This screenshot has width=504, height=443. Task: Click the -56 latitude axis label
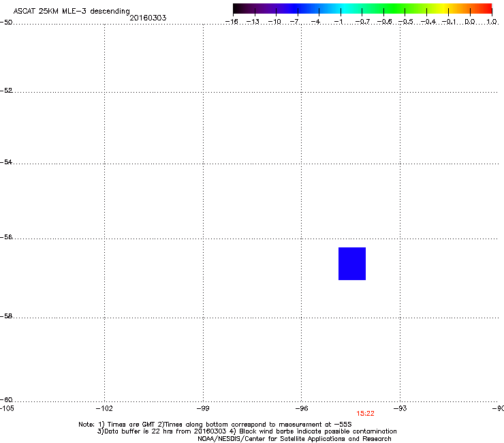(6, 237)
